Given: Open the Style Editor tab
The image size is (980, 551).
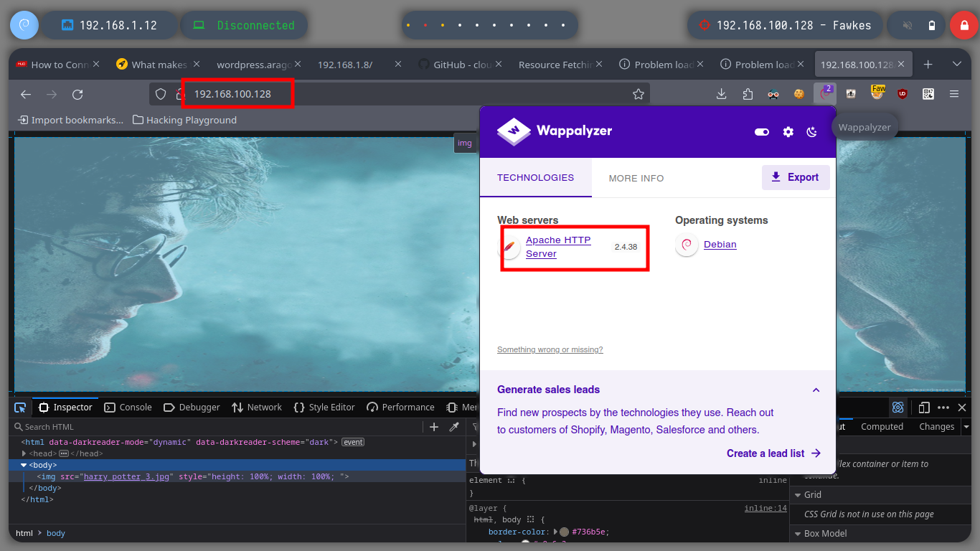Looking at the screenshot, I should (x=324, y=408).
